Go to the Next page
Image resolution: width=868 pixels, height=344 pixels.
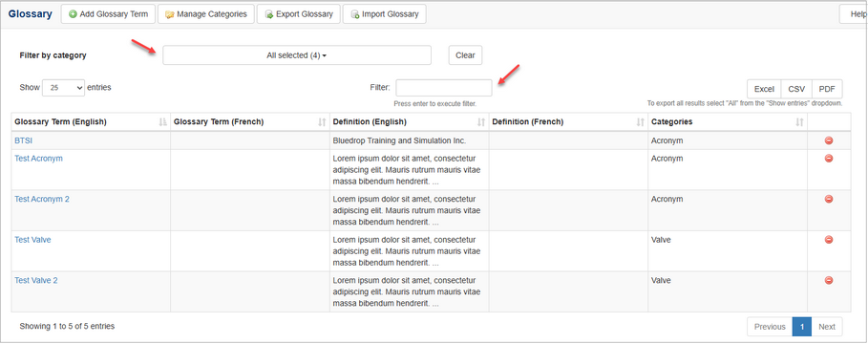click(x=827, y=327)
